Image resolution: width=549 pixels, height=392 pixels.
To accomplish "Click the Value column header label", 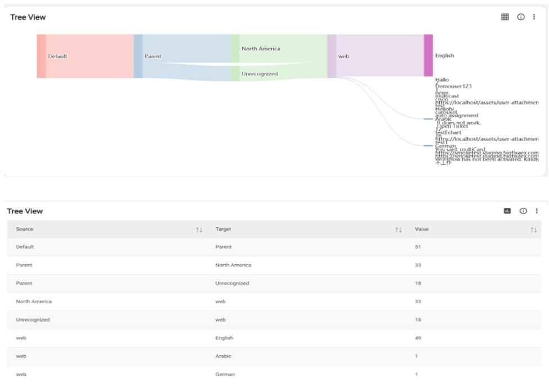I will click(422, 229).
